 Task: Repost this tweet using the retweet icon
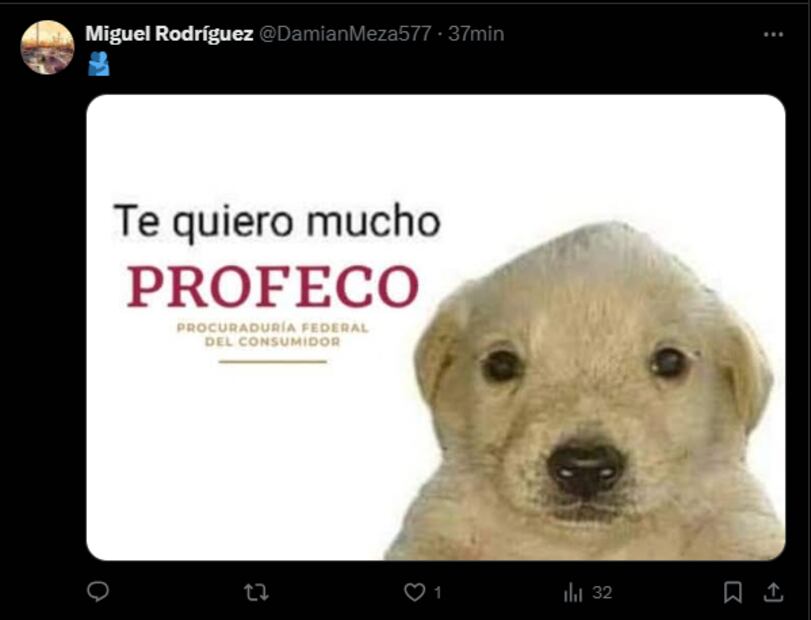coord(256,592)
